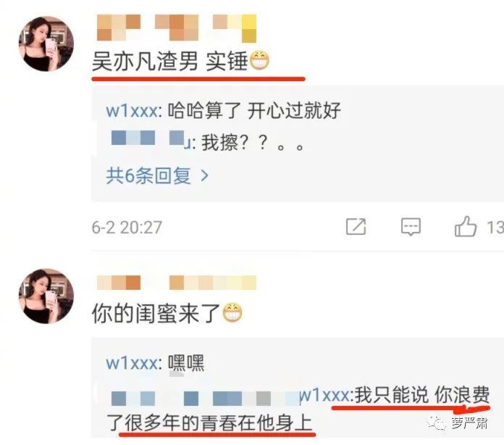504x445 pixels.
Task: Tap the grinning emoji after 实锤
Action: click(260, 61)
